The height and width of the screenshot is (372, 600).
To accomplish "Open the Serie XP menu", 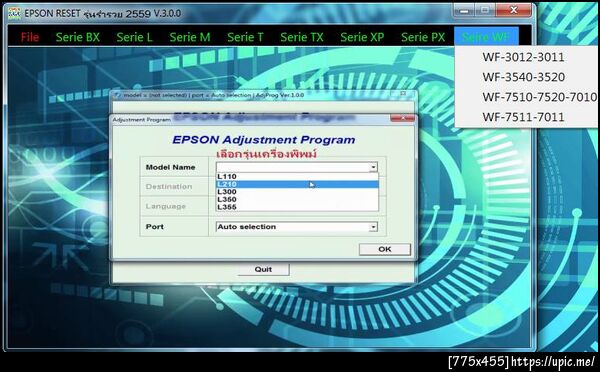I will [x=362, y=37].
